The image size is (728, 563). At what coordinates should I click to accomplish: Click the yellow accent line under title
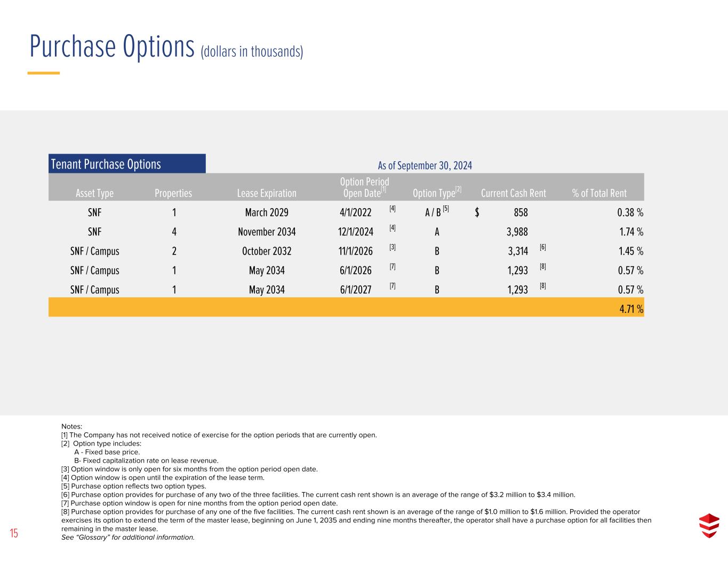(44, 73)
